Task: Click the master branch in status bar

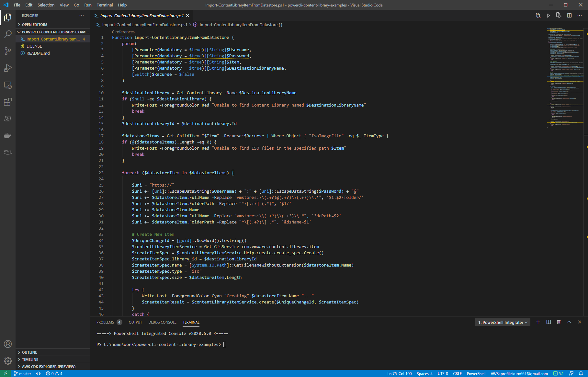Action: point(23,373)
